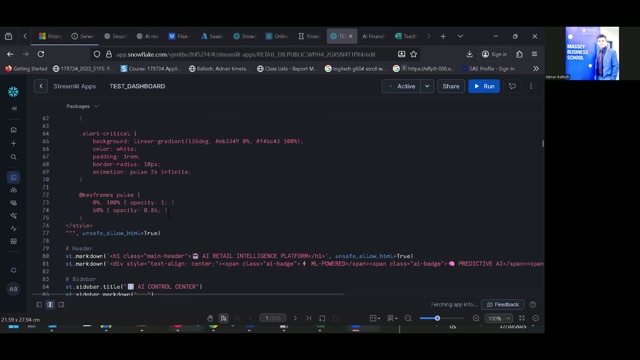
Task: Click the notifications bell in the sidebar
Action: click(x=13, y=270)
